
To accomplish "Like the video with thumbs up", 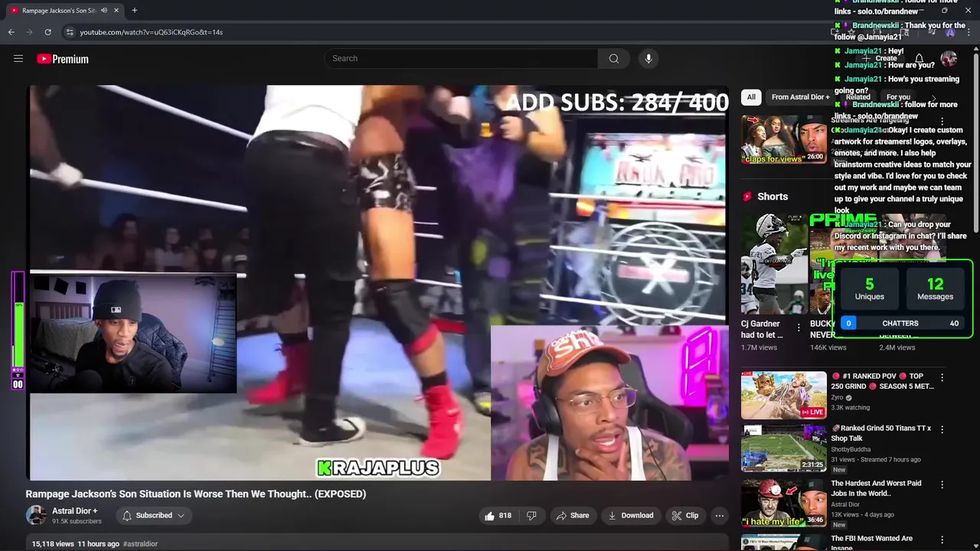I will click(498, 516).
